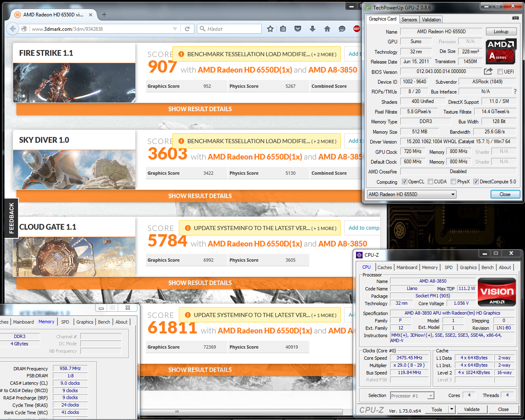Toggle PhysX checkbox in GPU-Z
525x420 pixels.
453,181
